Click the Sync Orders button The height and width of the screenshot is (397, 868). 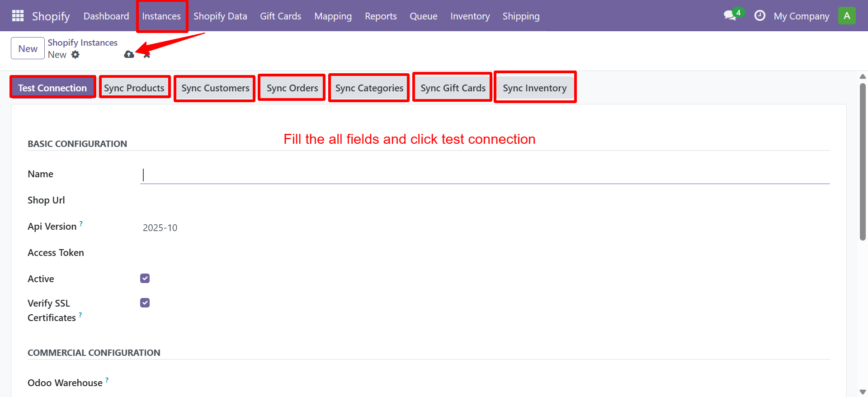pos(292,88)
